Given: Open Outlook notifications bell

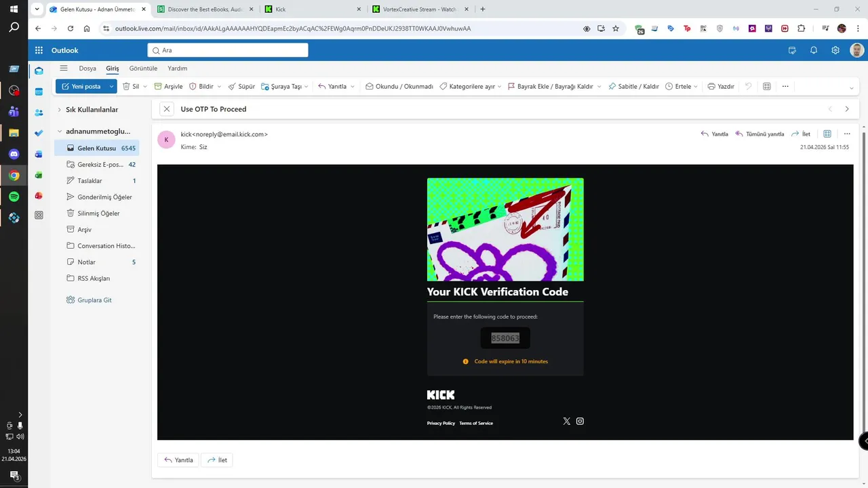Looking at the screenshot, I should click(814, 50).
